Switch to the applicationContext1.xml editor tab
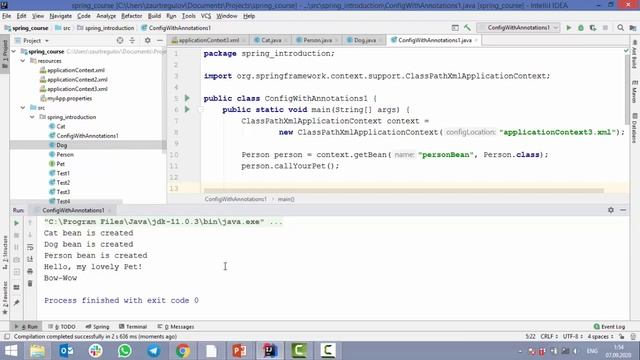 (x=209, y=40)
